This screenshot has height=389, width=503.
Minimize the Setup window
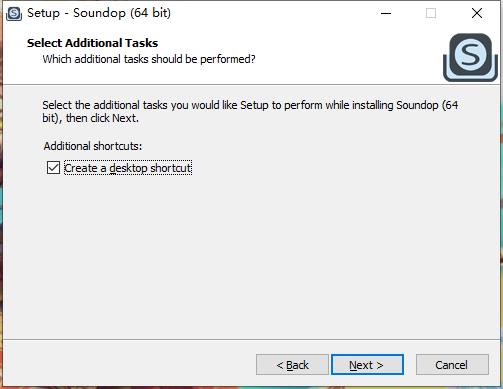pyautogui.click(x=386, y=13)
